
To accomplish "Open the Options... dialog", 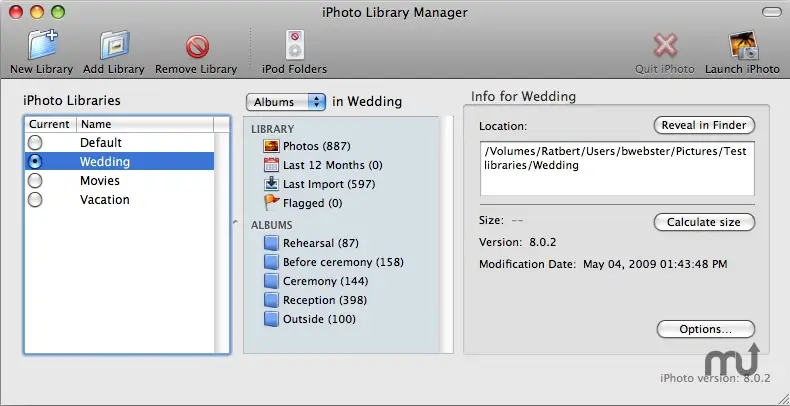I will [705, 329].
